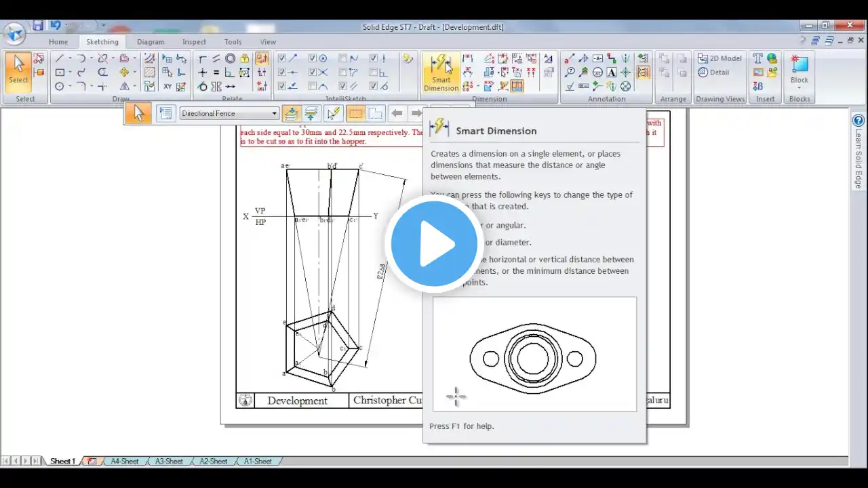The image size is (868, 488).
Task: Click the Text tool in Insert group
Action: [758, 59]
